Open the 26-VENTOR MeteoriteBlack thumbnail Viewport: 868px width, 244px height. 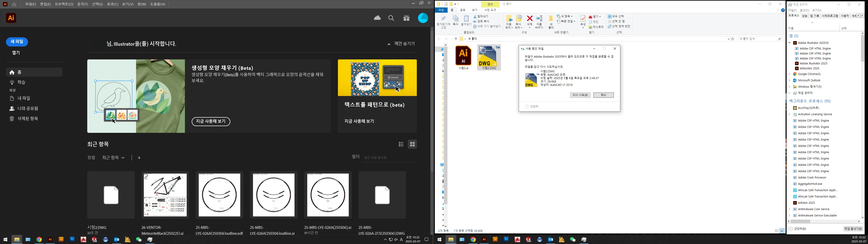click(x=165, y=195)
